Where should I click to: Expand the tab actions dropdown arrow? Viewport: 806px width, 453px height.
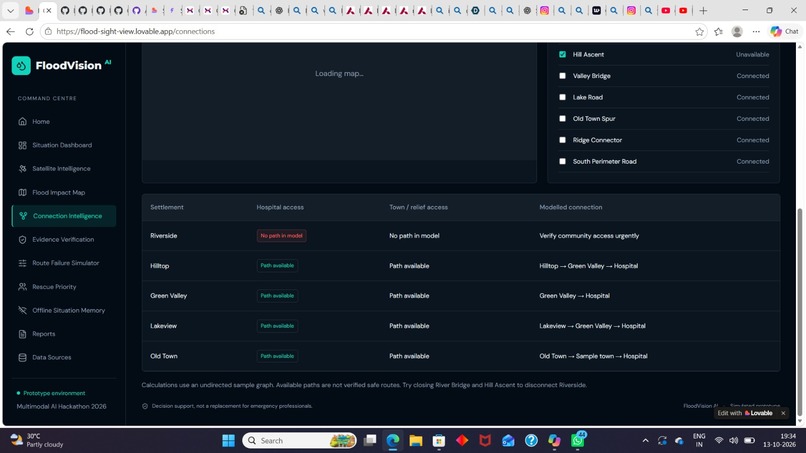(10, 11)
